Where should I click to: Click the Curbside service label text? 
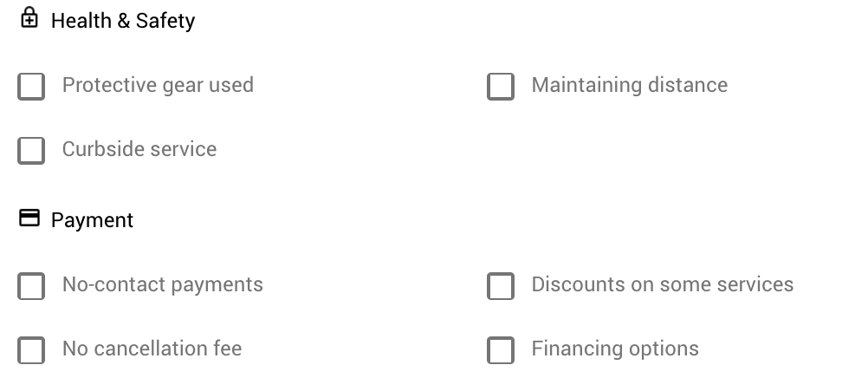(x=139, y=149)
